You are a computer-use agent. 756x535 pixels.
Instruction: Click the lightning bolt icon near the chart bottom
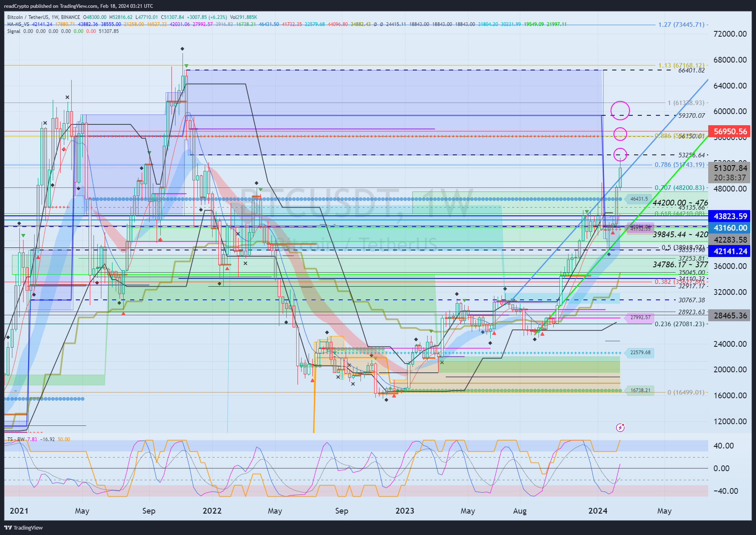pyautogui.click(x=620, y=428)
